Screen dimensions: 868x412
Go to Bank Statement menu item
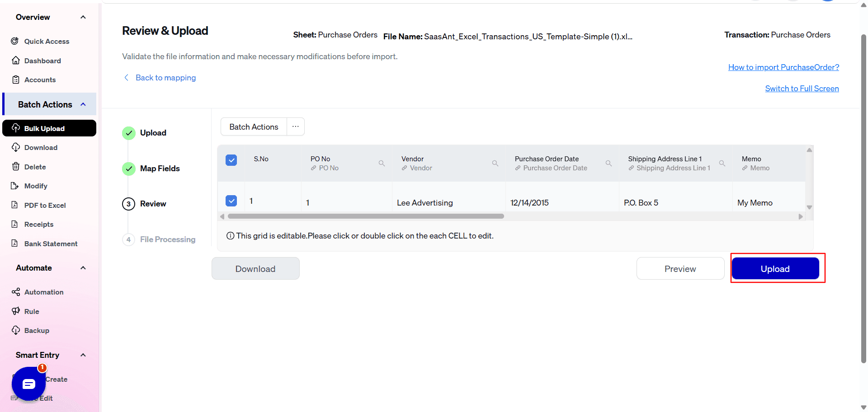tap(51, 243)
